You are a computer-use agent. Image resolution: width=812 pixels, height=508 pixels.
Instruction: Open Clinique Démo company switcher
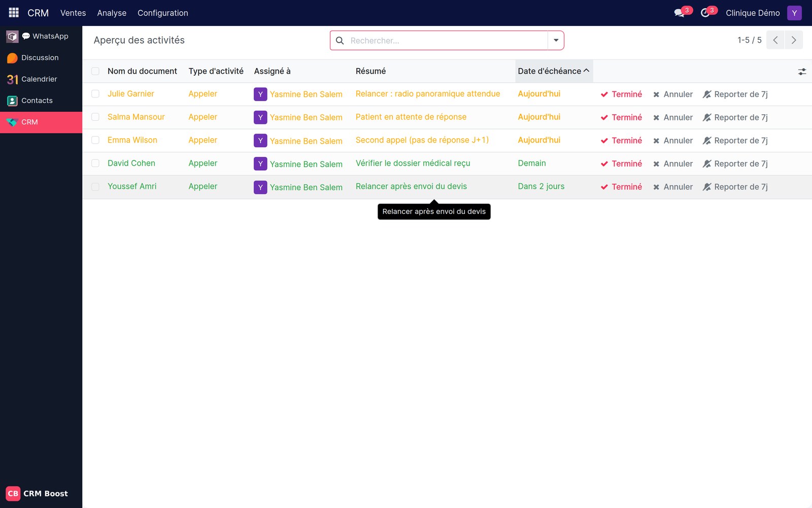(753, 13)
